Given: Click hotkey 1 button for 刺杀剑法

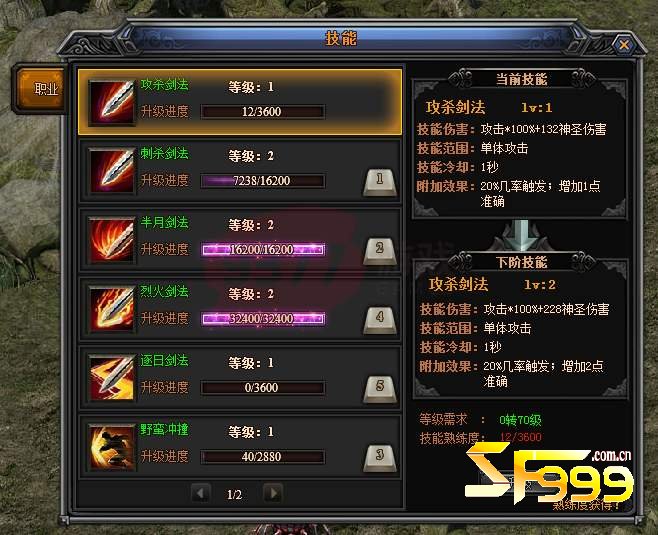Looking at the screenshot, I should [x=380, y=183].
